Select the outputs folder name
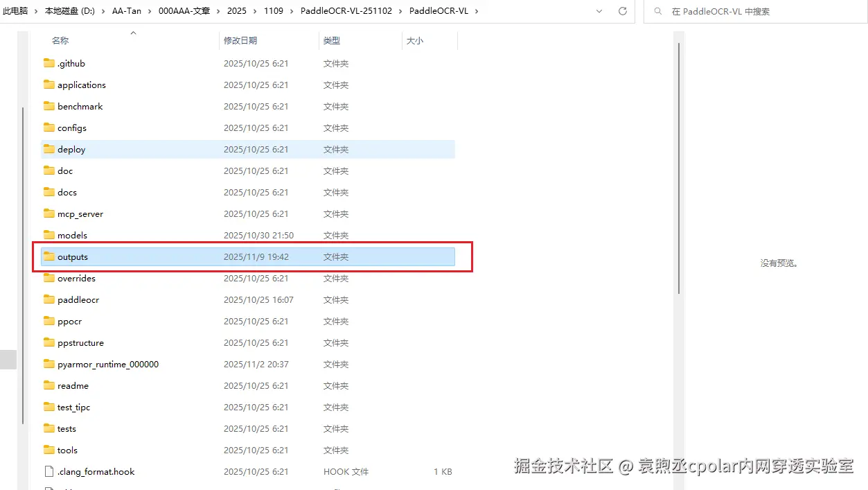 coord(73,256)
